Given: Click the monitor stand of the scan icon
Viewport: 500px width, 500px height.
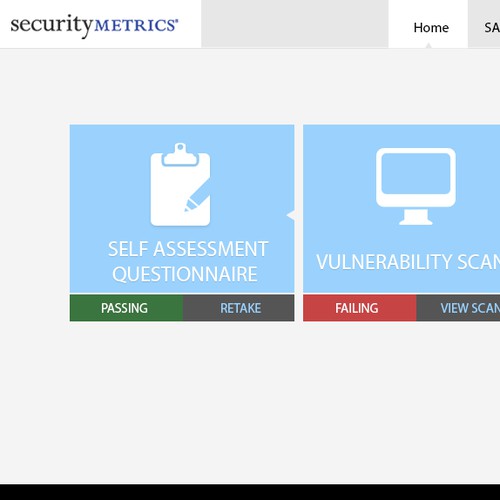Looking at the screenshot, I should point(416,217).
